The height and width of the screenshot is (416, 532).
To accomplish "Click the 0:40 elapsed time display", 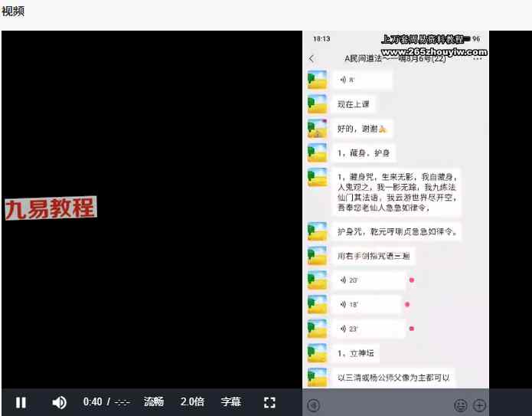I will point(93,402).
